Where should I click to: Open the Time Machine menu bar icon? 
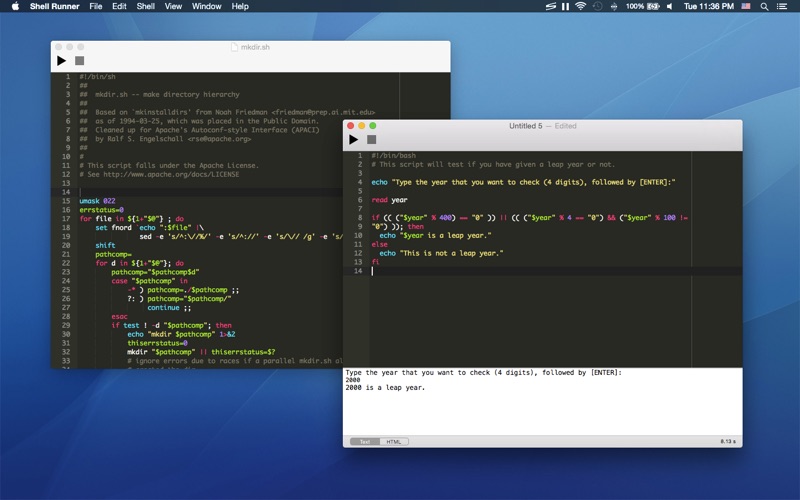coord(598,6)
